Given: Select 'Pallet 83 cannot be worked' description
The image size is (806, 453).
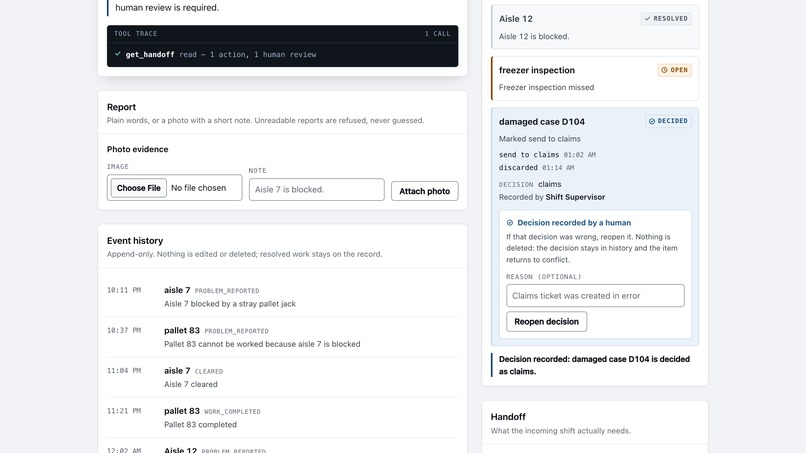Looking at the screenshot, I should [x=262, y=344].
